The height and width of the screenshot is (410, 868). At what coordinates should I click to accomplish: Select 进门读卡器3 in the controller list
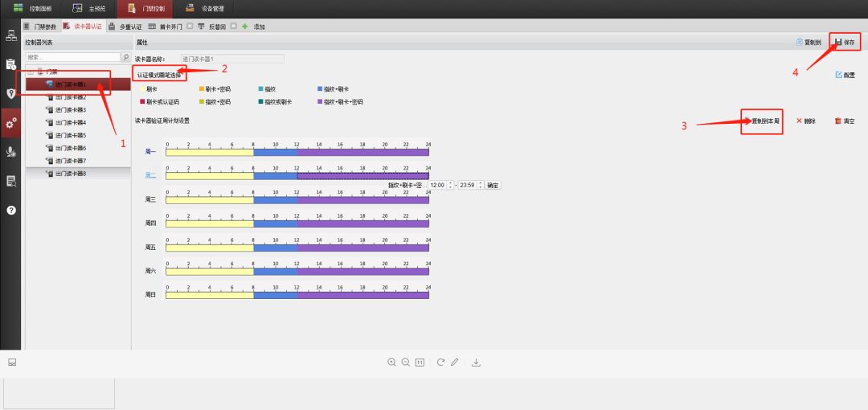pos(70,109)
